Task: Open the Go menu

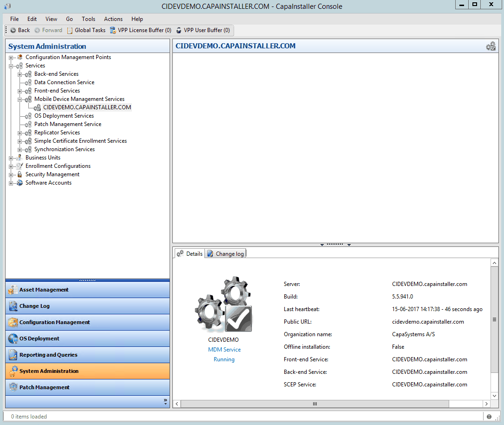Action: [x=69, y=19]
